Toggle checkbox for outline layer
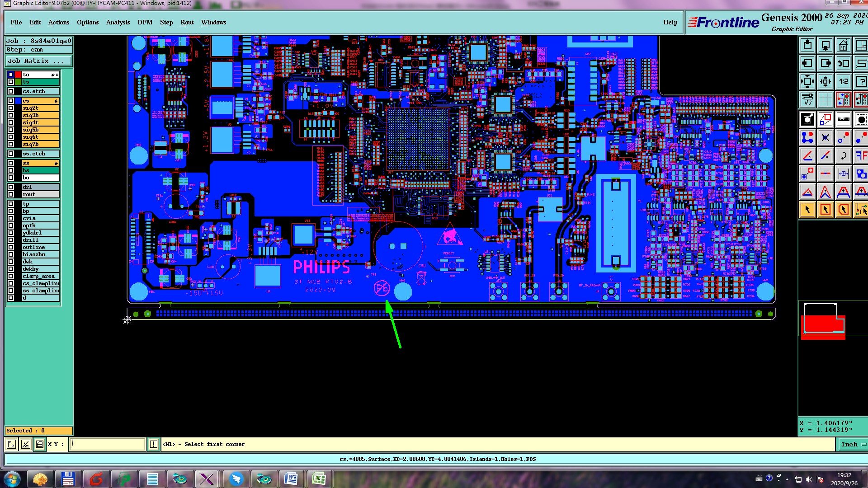The width and height of the screenshot is (868, 488). pyautogui.click(x=11, y=247)
